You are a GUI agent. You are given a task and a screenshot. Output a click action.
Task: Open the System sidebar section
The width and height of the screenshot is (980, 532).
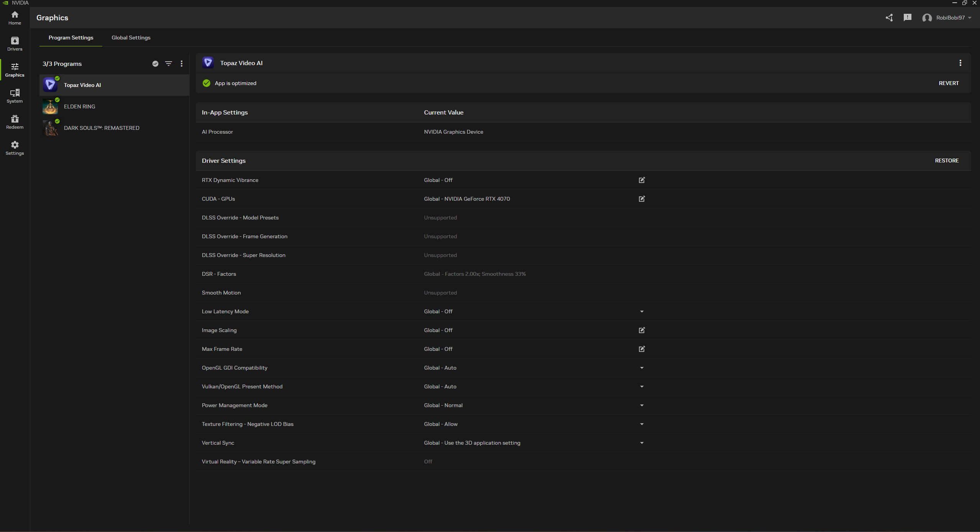click(x=15, y=96)
